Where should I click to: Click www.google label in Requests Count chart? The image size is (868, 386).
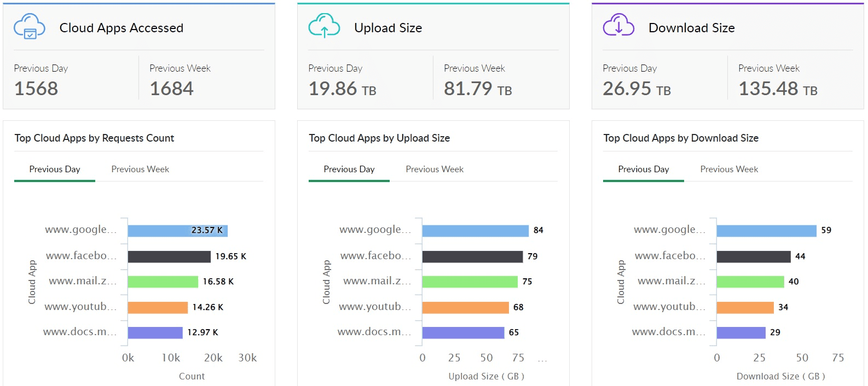coord(81,230)
